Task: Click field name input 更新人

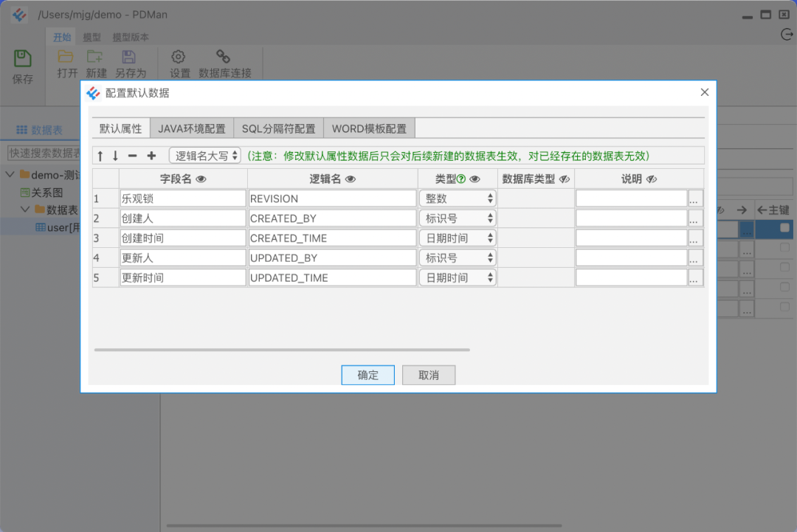Action: point(183,258)
